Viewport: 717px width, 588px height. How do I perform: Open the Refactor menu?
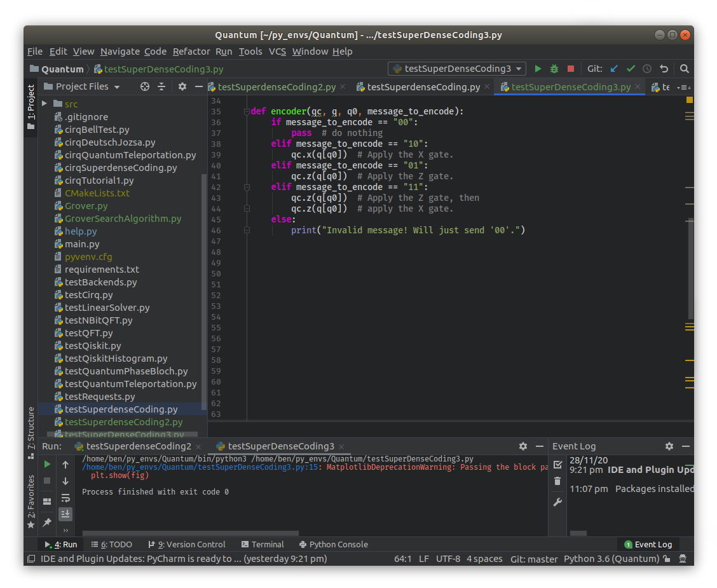point(191,51)
